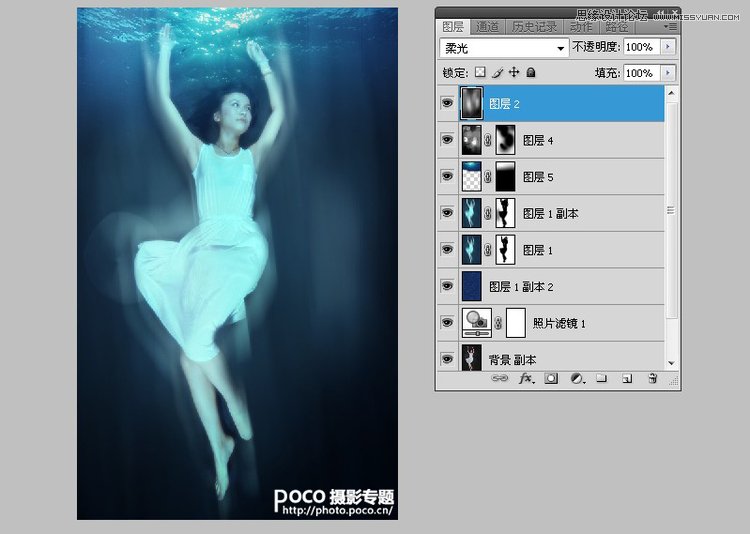The image size is (750, 534).
Task: Open the new adjustment layer icon
Action: (x=578, y=378)
